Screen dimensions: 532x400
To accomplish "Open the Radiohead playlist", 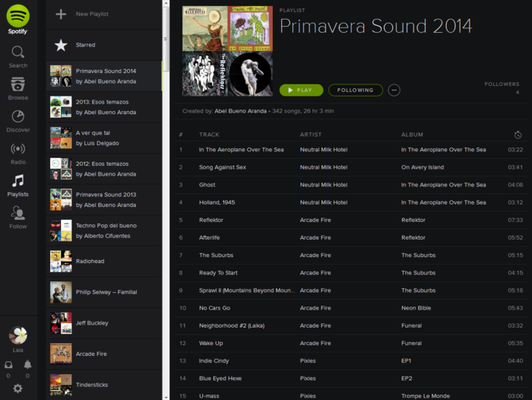I will [91, 261].
